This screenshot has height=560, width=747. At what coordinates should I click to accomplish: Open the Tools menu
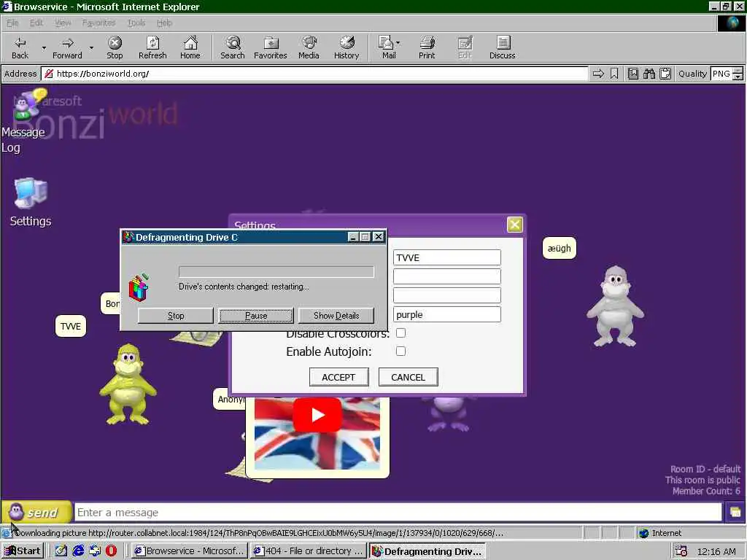(136, 23)
